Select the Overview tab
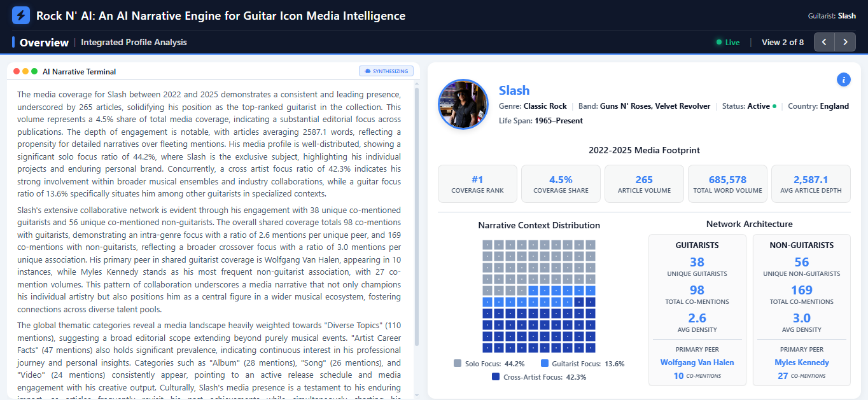 click(44, 43)
